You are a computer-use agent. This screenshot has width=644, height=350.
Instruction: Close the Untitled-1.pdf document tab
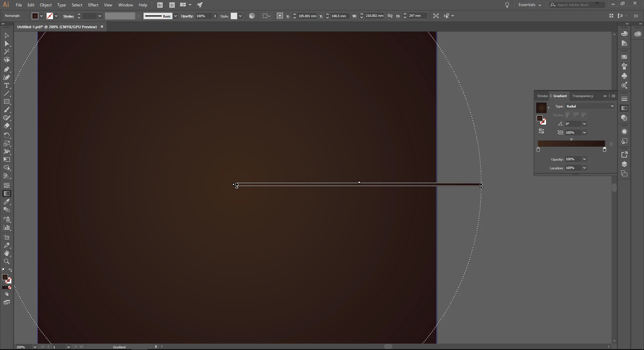pyautogui.click(x=102, y=27)
